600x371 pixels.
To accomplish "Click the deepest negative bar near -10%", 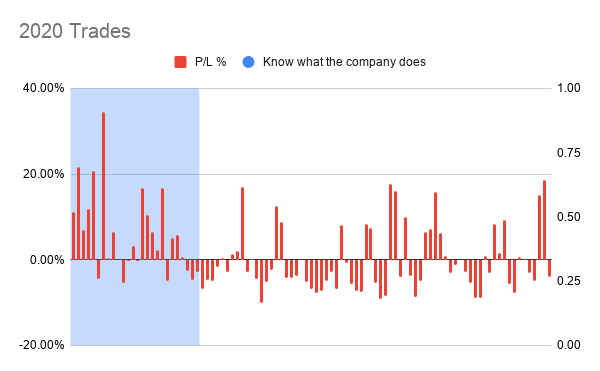I will pyautogui.click(x=261, y=281).
